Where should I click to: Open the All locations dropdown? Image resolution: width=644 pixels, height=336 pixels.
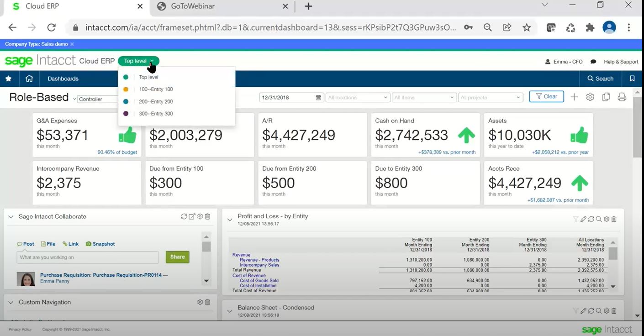[358, 97]
